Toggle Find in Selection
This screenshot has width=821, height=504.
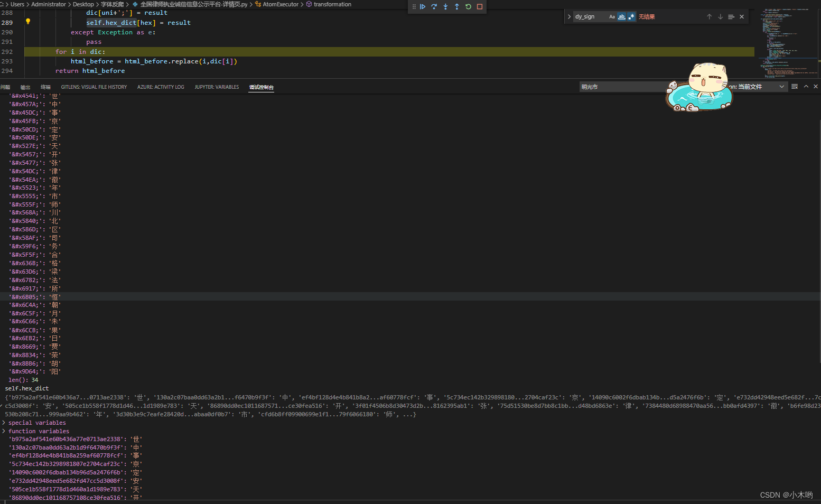(x=731, y=17)
